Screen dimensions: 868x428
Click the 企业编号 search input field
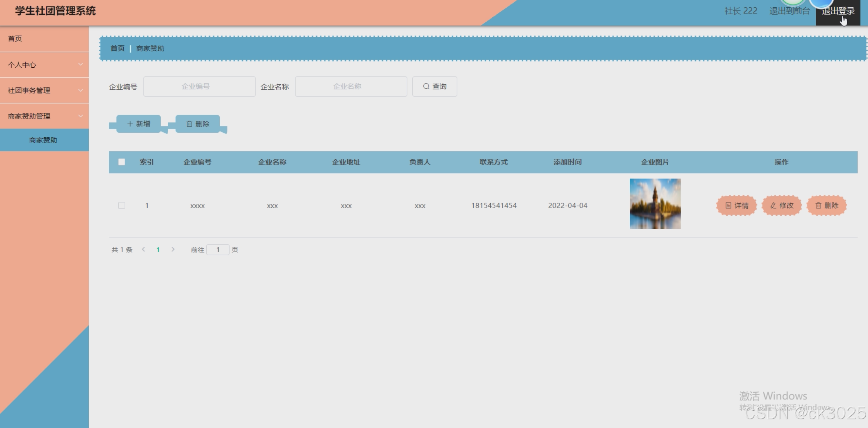pyautogui.click(x=199, y=87)
